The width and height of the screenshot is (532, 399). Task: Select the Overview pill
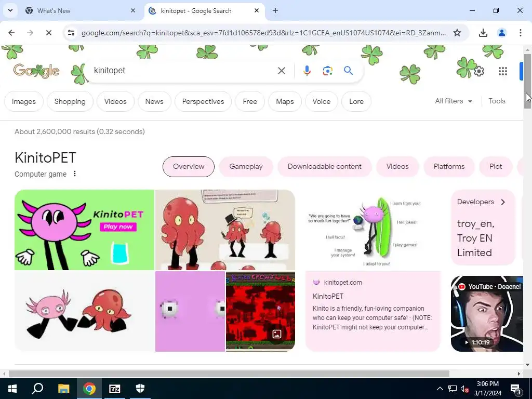click(188, 167)
